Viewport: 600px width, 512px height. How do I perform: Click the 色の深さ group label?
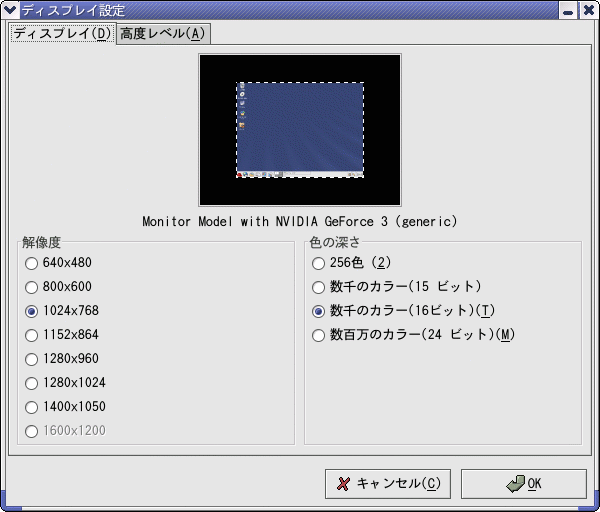[x=335, y=242]
